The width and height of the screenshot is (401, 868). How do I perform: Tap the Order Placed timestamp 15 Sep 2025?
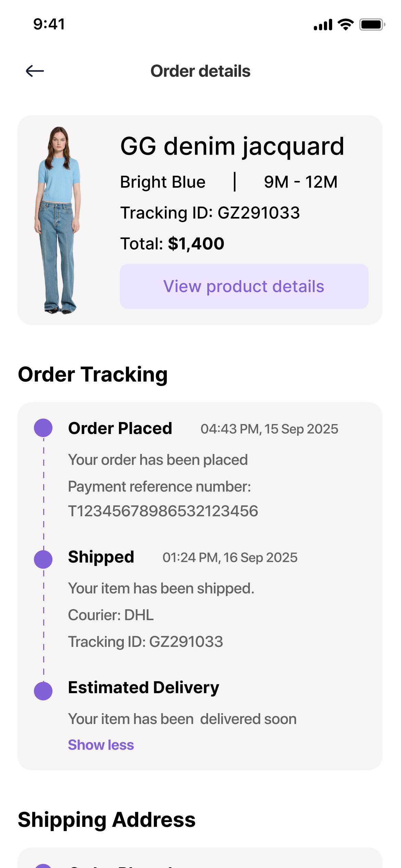(x=269, y=429)
